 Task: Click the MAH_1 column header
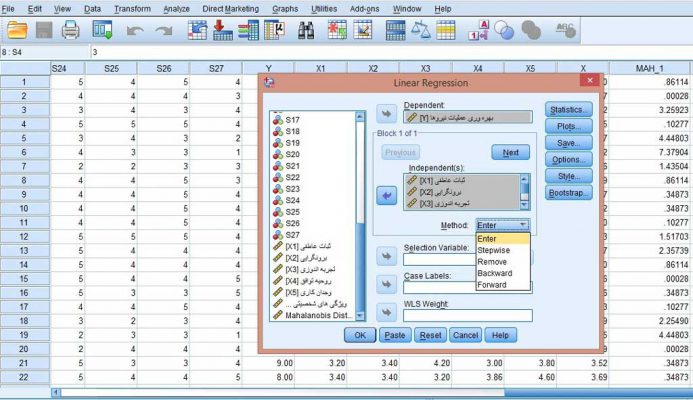click(x=649, y=69)
